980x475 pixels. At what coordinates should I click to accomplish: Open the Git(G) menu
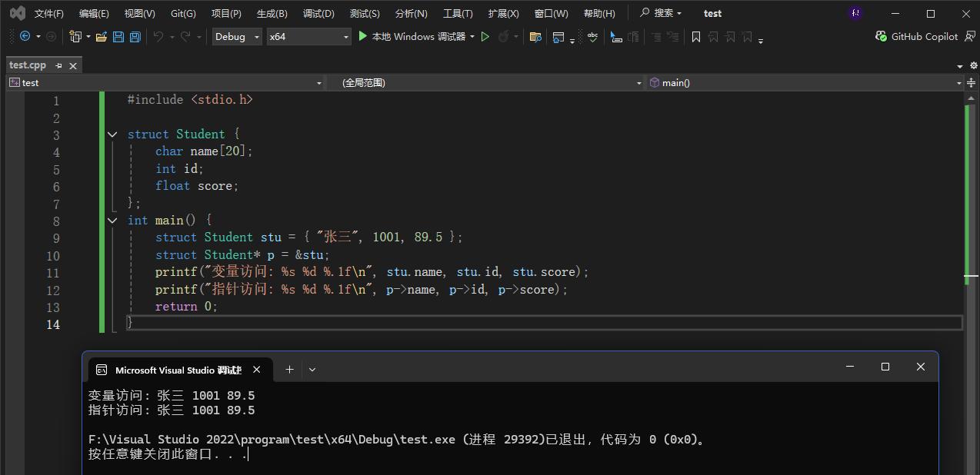pyautogui.click(x=183, y=13)
